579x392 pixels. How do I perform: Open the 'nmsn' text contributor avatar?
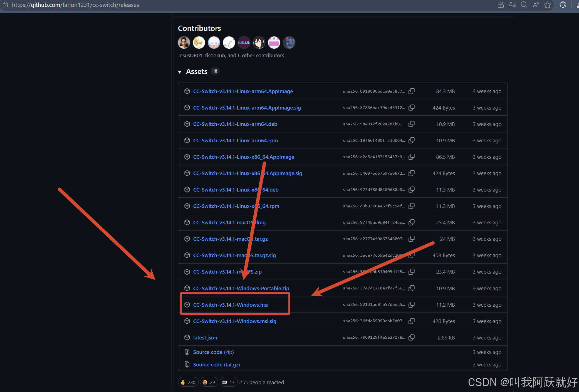[x=244, y=43]
